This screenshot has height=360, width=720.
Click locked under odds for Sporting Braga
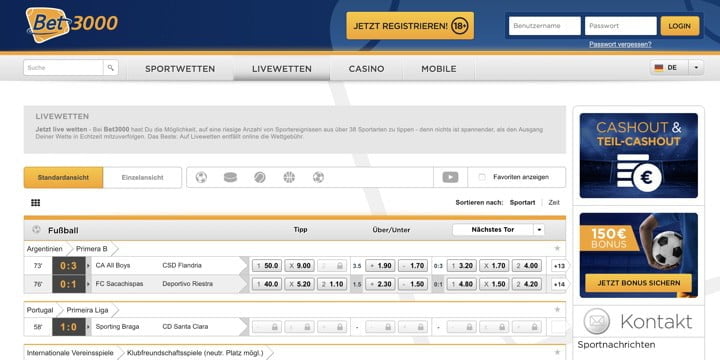pos(413,327)
